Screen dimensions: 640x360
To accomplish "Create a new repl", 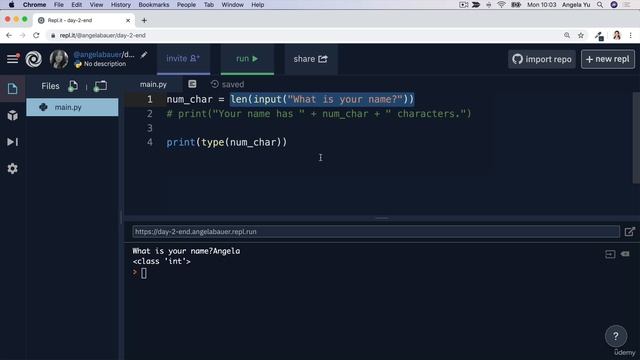I will [x=608, y=59].
